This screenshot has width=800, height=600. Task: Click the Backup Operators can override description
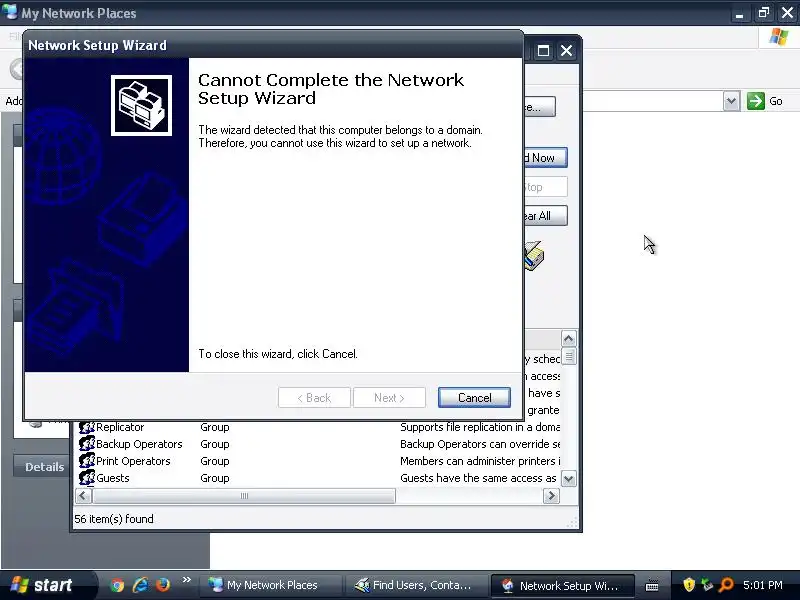coord(480,444)
